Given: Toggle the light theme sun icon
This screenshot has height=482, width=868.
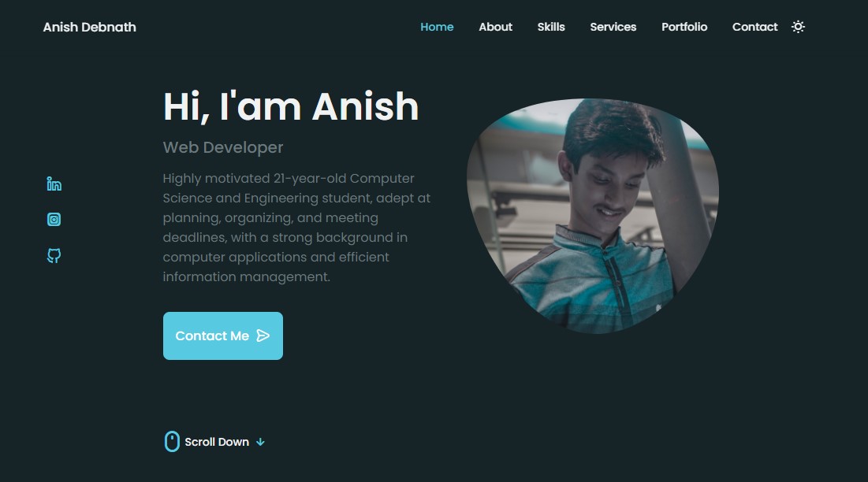Looking at the screenshot, I should click(x=798, y=27).
